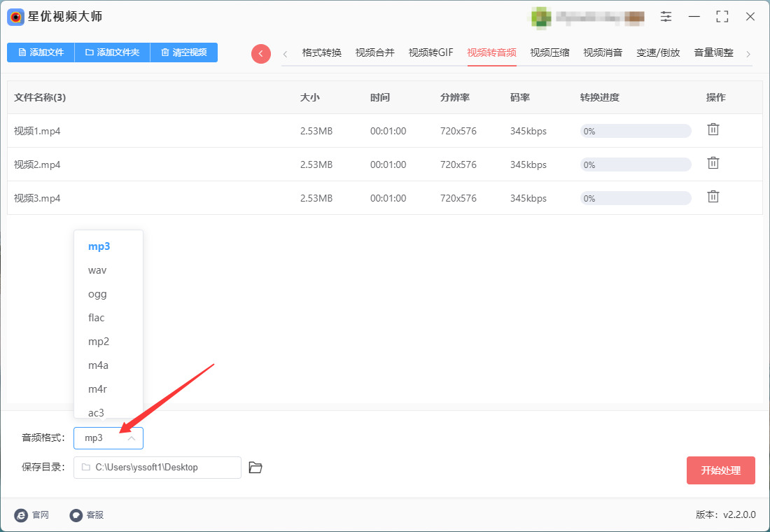Click the 保存目录 path input field
Screen dimensions: 770x532
click(157, 468)
